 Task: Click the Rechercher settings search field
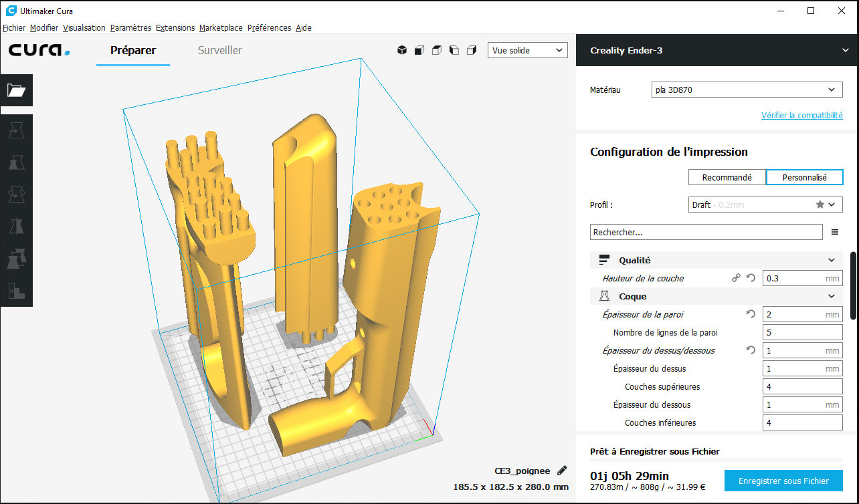pos(706,232)
